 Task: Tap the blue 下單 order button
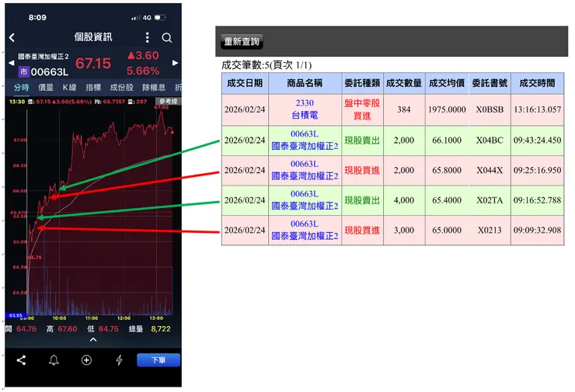159,359
